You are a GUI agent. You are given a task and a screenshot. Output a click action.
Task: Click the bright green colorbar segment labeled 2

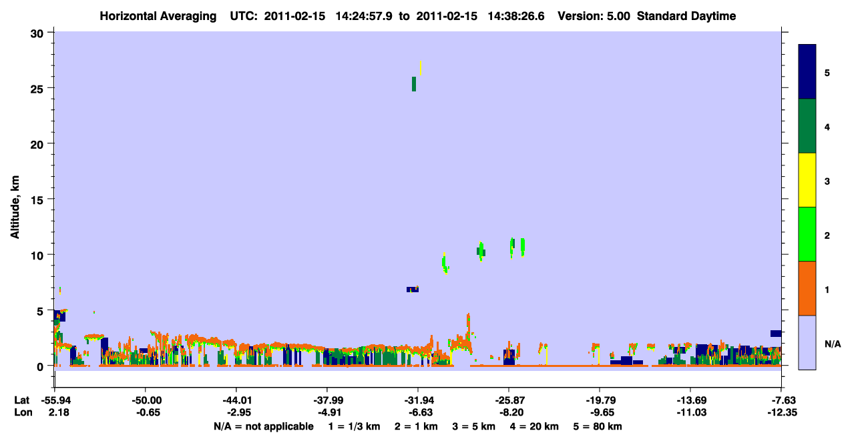click(x=807, y=234)
